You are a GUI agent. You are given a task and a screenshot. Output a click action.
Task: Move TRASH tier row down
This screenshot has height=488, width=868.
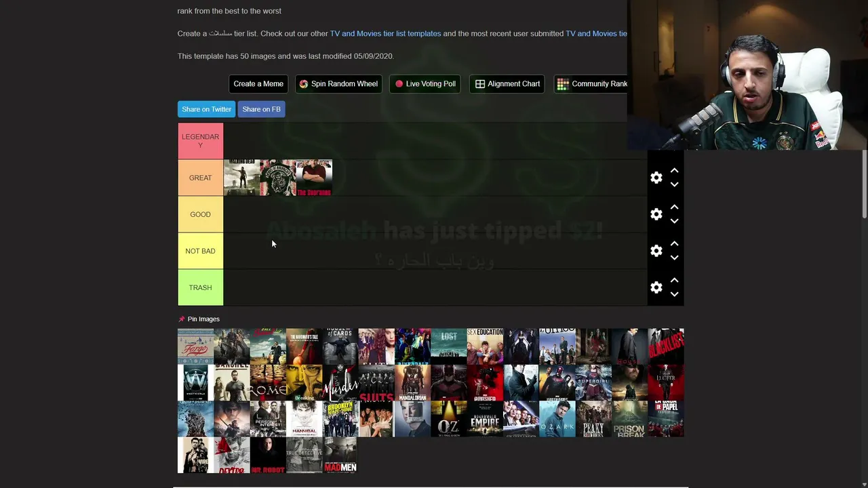tap(674, 294)
